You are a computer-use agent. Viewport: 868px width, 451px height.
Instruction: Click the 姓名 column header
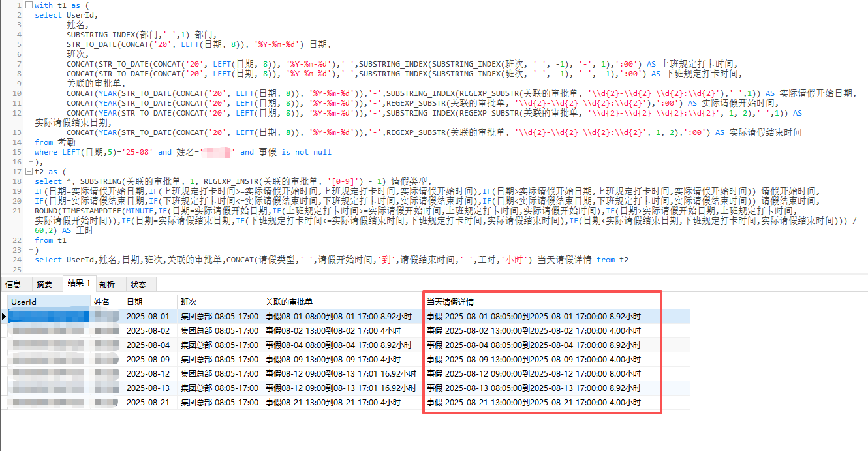pyautogui.click(x=106, y=302)
